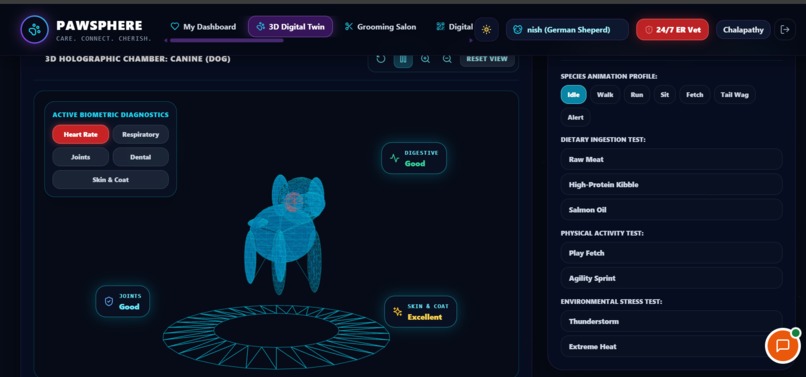This screenshot has width=806, height=377.
Task: Select the Fetch animation profile
Action: (694, 95)
